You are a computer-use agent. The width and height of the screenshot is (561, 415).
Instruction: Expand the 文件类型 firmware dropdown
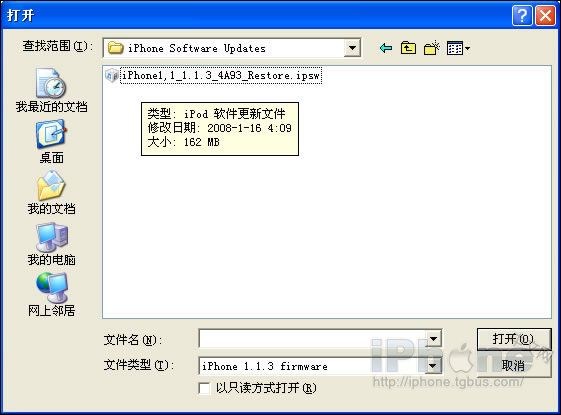coord(433,366)
